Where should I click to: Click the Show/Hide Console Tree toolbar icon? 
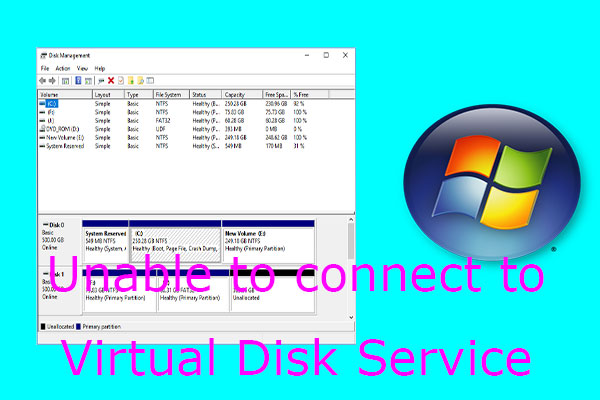[65, 80]
